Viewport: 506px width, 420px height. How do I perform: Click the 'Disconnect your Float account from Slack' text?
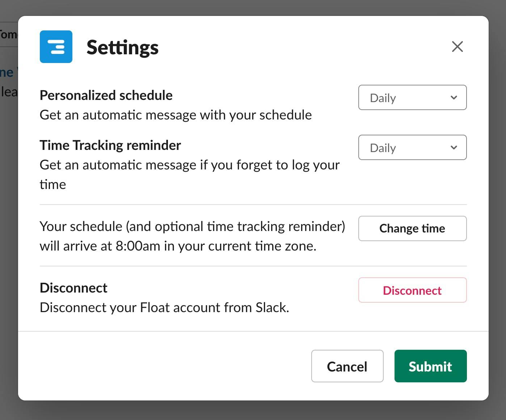[164, 307]
